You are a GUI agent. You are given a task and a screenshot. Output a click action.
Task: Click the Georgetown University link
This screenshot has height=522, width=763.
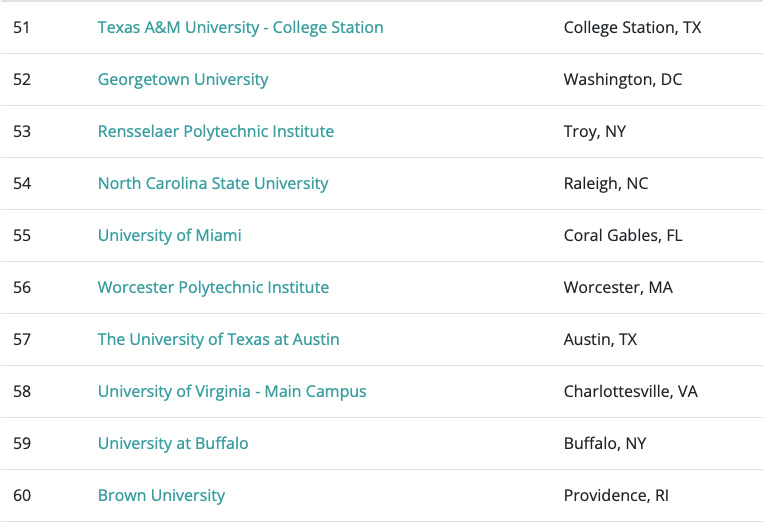coord(183,80)
